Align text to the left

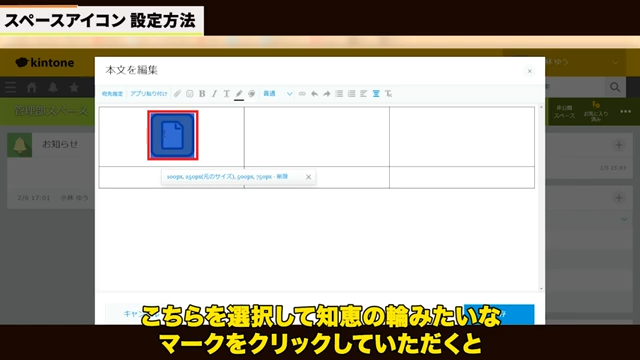364,94
